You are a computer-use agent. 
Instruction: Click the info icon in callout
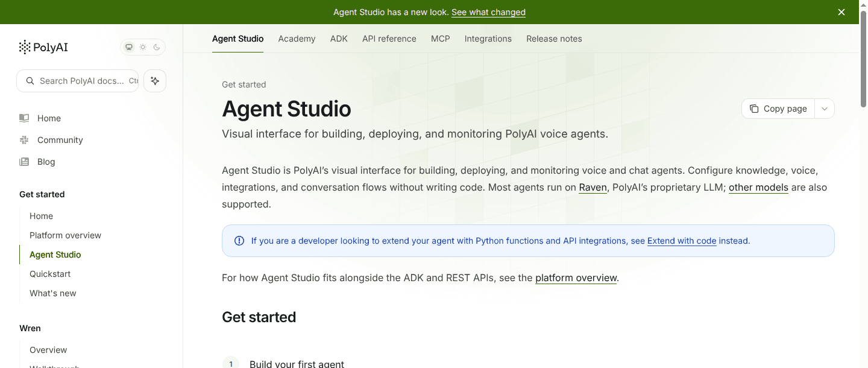(239, 241)
